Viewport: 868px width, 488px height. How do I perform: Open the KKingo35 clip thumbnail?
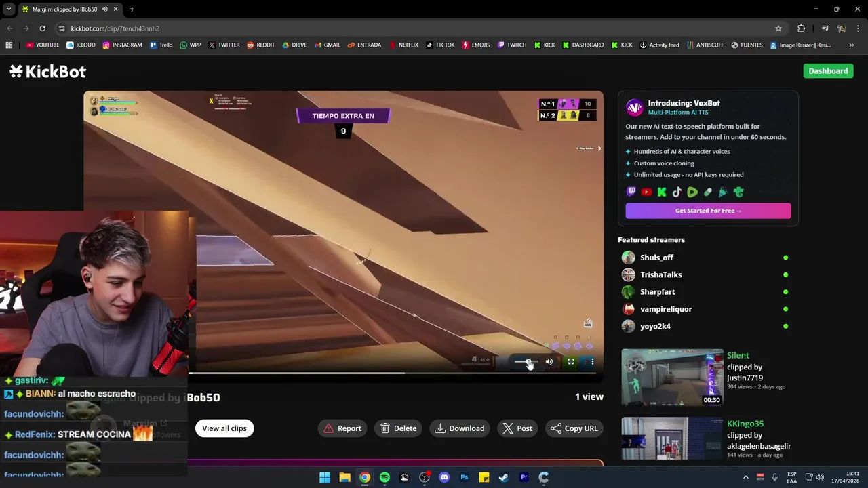[673, 440]
